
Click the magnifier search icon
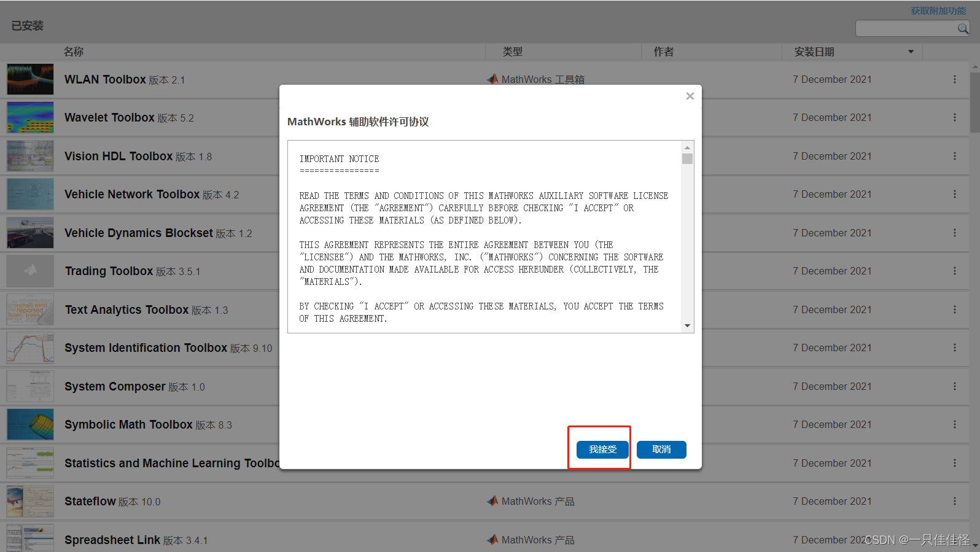click(x=963, y=28)
